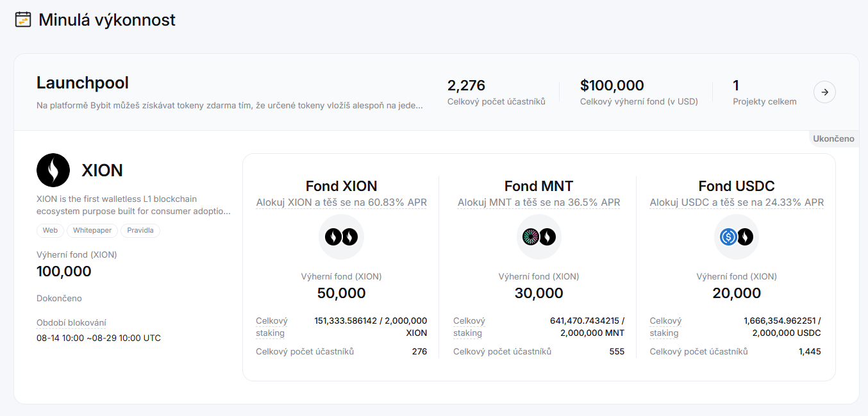The height and width of the screenshot is (416, 868).
Task: Click the Fond USDC heading
Action: 737,187
